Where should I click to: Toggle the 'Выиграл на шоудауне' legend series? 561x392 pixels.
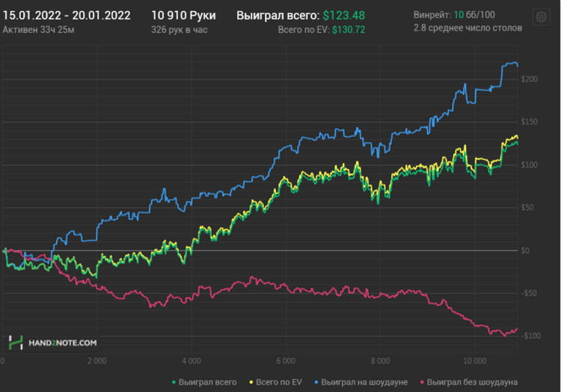[x=361, y=382]
